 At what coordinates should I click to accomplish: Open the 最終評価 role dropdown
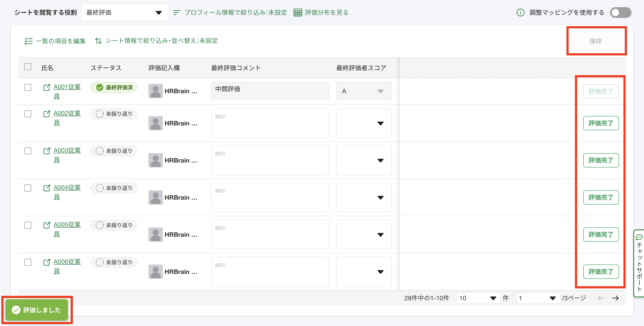125,13
